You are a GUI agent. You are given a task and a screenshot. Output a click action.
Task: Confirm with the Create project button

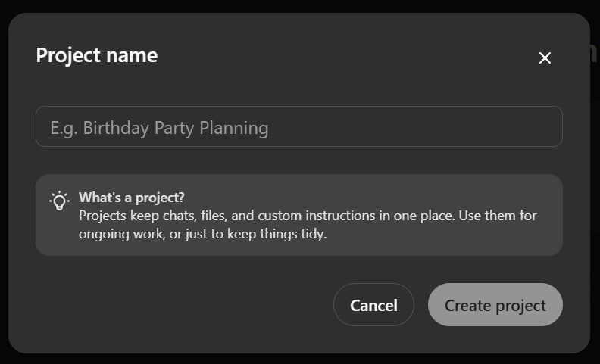pyautogui.click(x=495, y=305)
